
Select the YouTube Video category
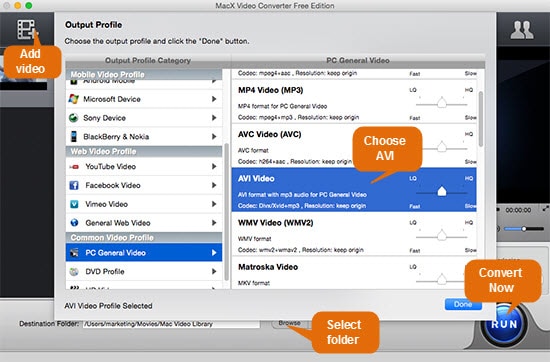[144, 166]
